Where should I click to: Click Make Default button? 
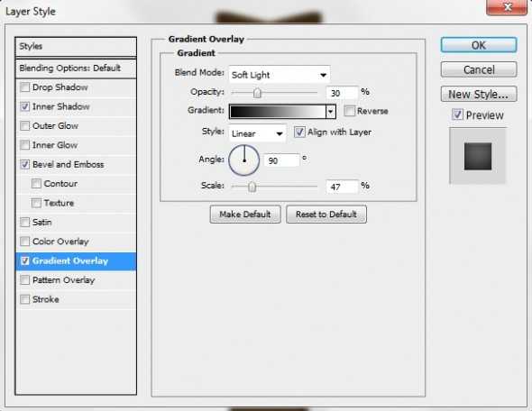click(245, 214)
